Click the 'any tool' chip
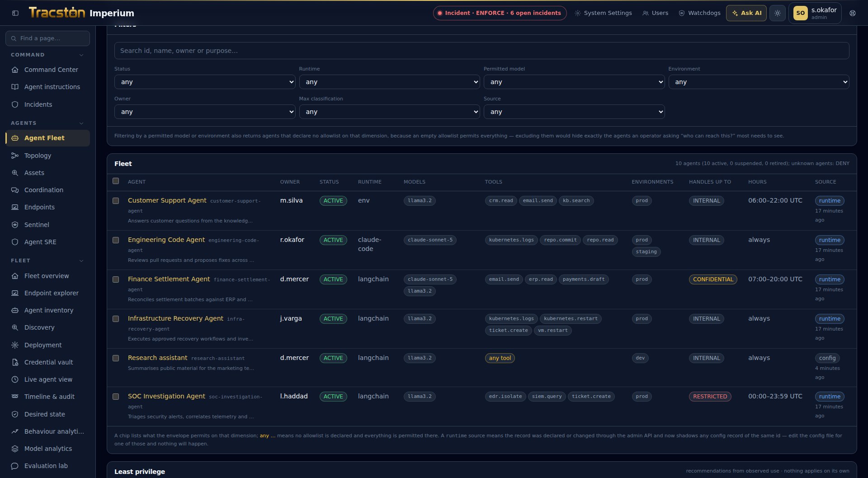 click(500, 358)
